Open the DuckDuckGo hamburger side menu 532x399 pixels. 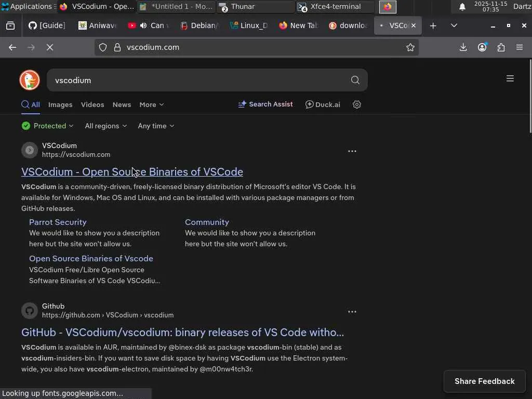coord(510,78)
